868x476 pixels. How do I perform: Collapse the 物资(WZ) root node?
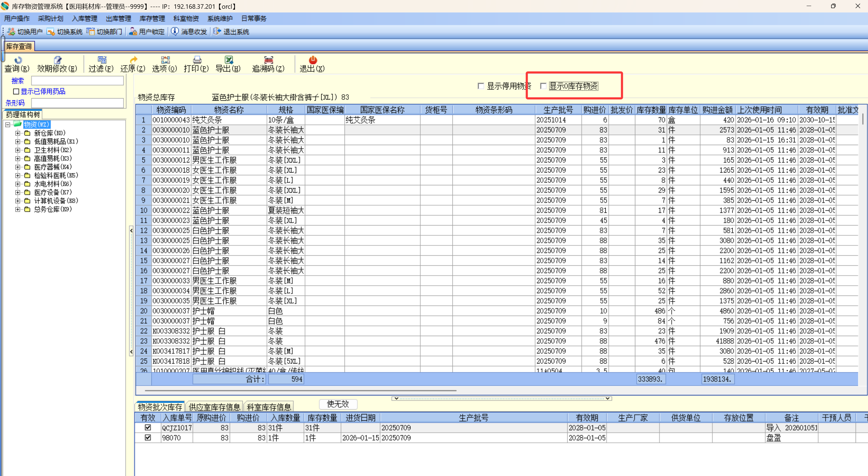coord(8,125)
